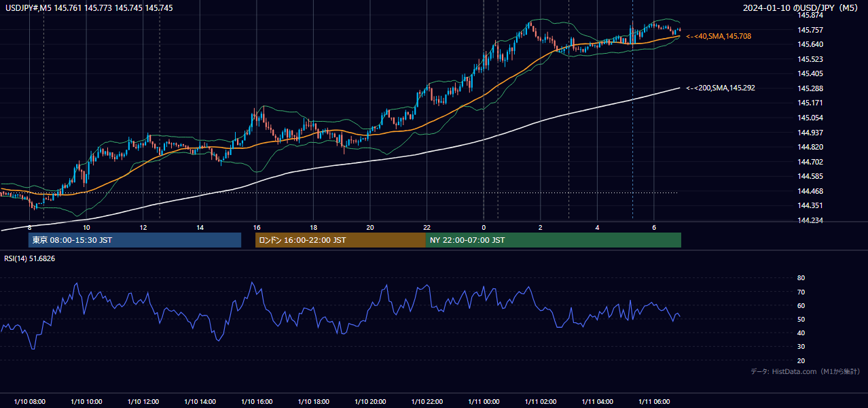This screenshot has height=408, width=868.
Task: Click hour tick 4 under the price chart
Action: pyautogui.click(x=597, y=227)
